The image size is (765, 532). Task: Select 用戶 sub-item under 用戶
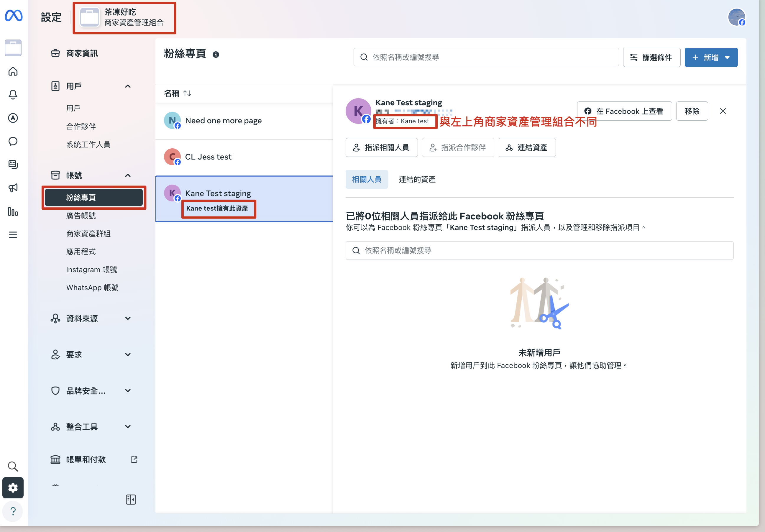pyautogui.click(x=74, y=108)
